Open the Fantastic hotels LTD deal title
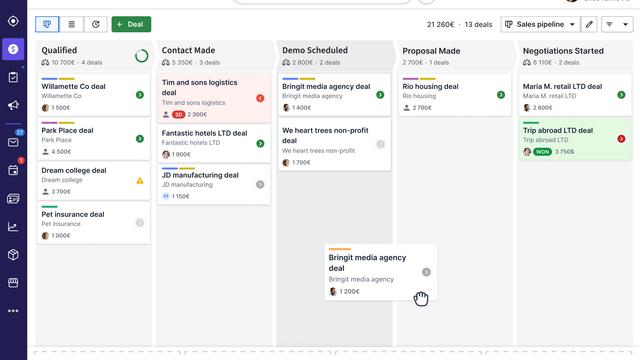This screenshot has width=640, height=360. (204, 133)
